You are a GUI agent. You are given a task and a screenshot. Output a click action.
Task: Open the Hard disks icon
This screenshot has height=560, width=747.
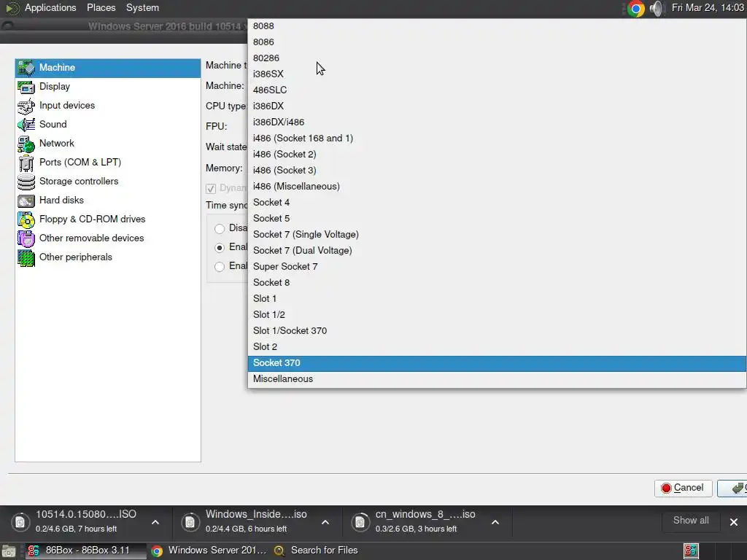point(26,201)
